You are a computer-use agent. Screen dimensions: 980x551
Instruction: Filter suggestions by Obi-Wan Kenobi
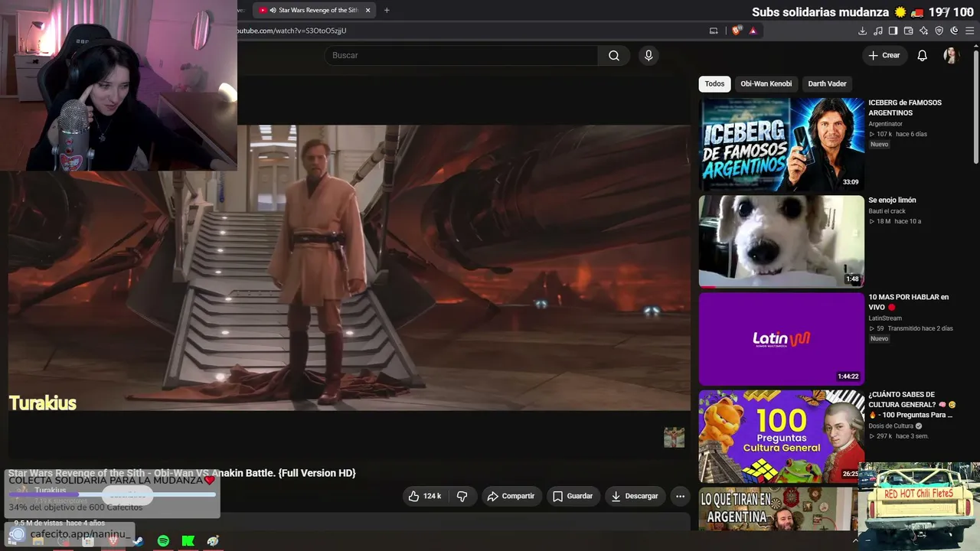766,83
